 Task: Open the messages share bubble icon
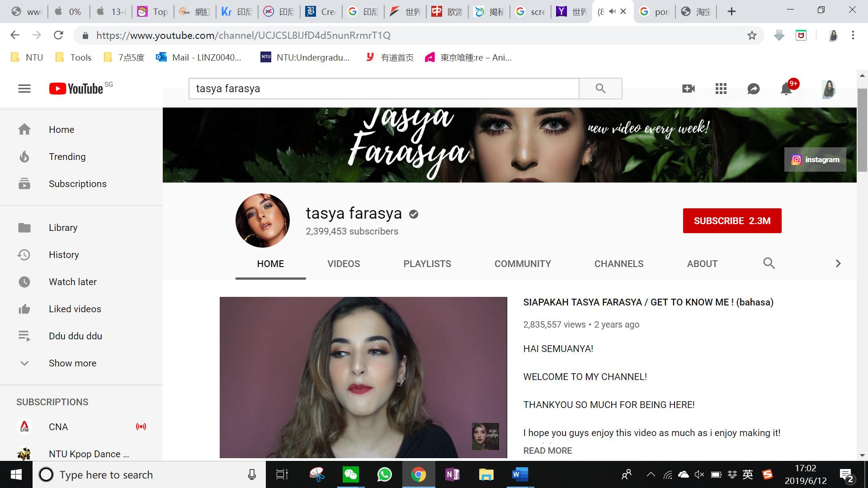(753, 89)
